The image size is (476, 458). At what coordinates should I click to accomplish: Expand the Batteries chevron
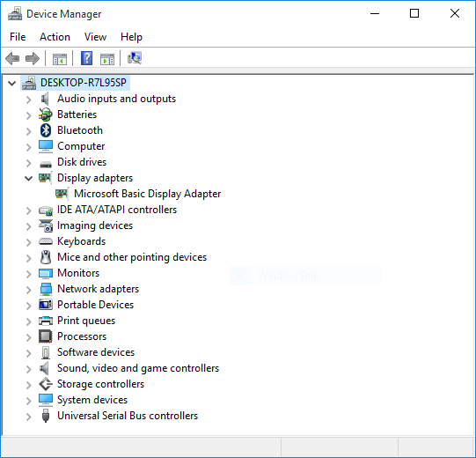[x=29, y=115]
